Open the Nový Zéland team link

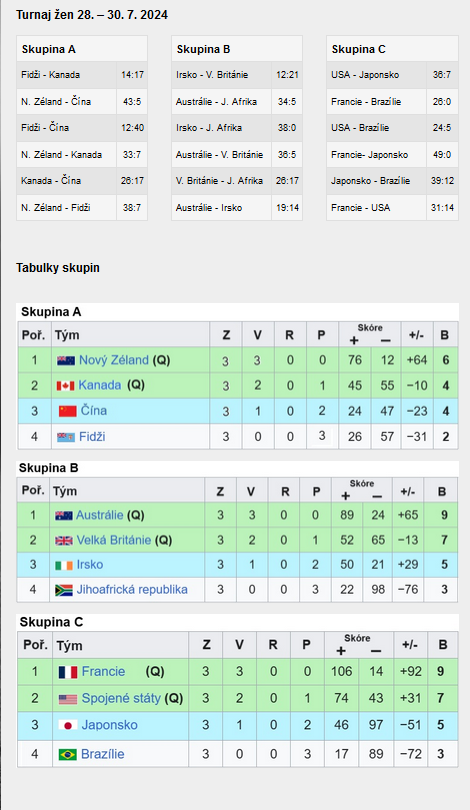pyautogui.click(x=114, y=360)
